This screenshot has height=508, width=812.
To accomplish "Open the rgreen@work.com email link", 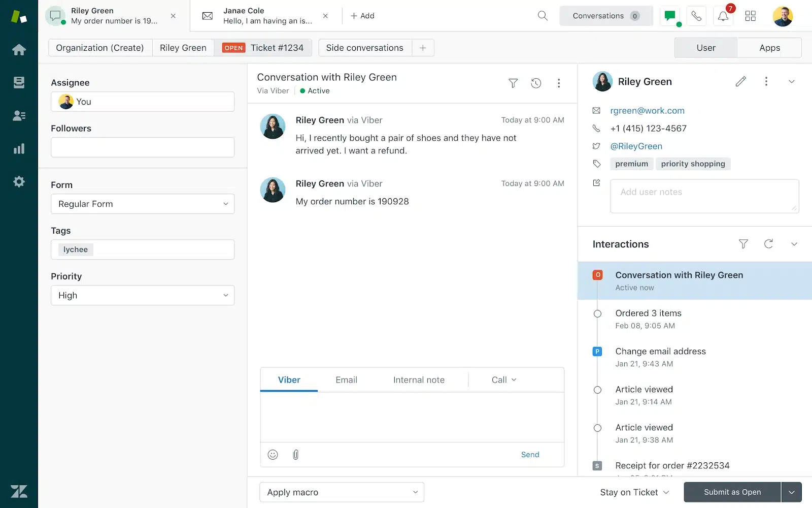I will [647, 110].
